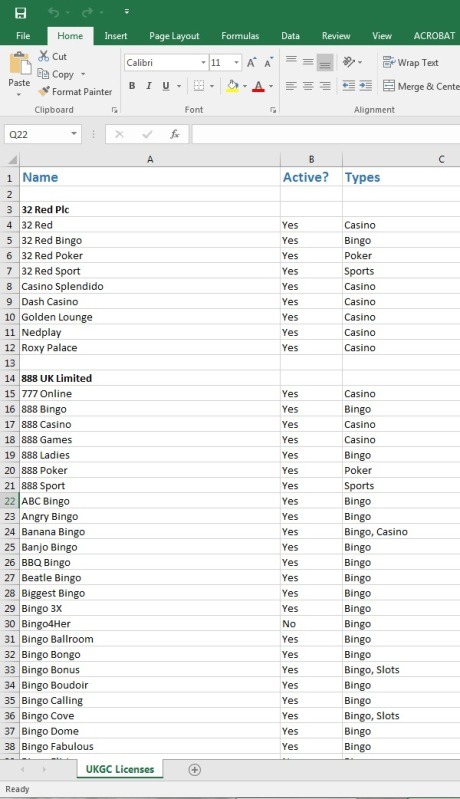The image size is (460, 799).
Task: Click the Insert Function fx icon
Action: point(175,134)
